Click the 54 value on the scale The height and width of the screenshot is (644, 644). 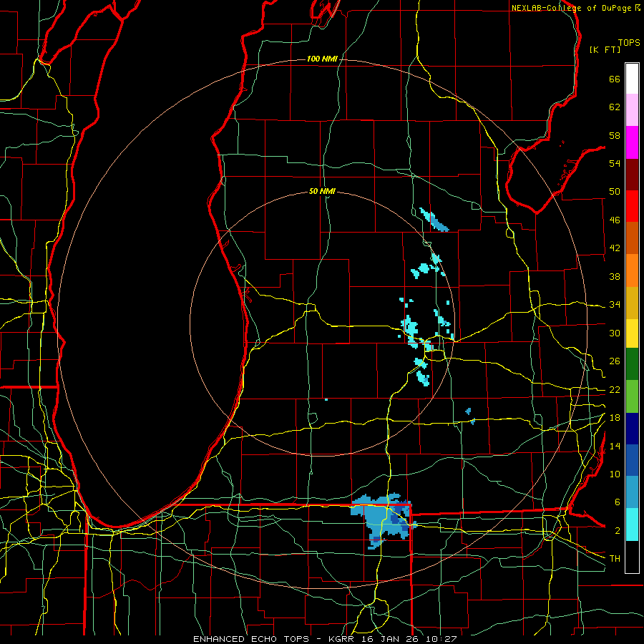coord(615,163)
